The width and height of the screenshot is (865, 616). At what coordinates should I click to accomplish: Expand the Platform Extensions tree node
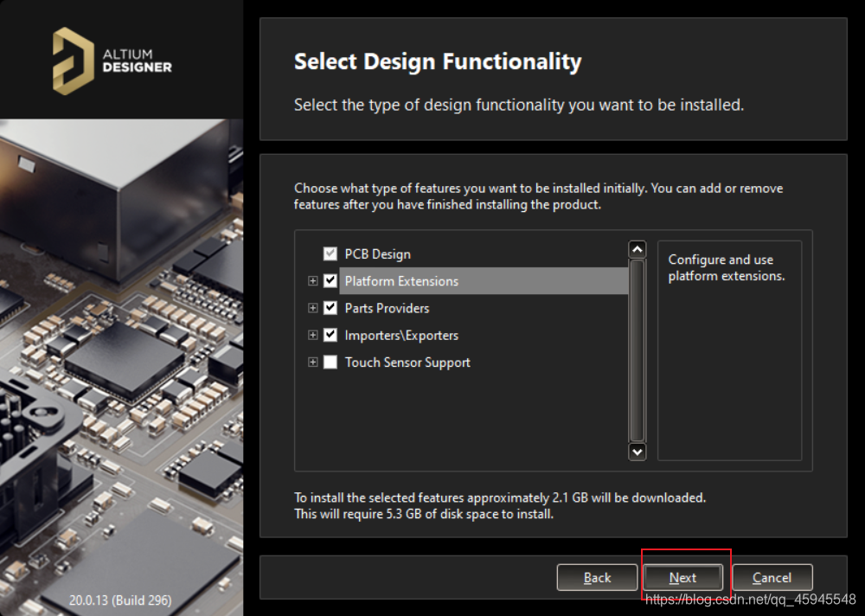313,281
